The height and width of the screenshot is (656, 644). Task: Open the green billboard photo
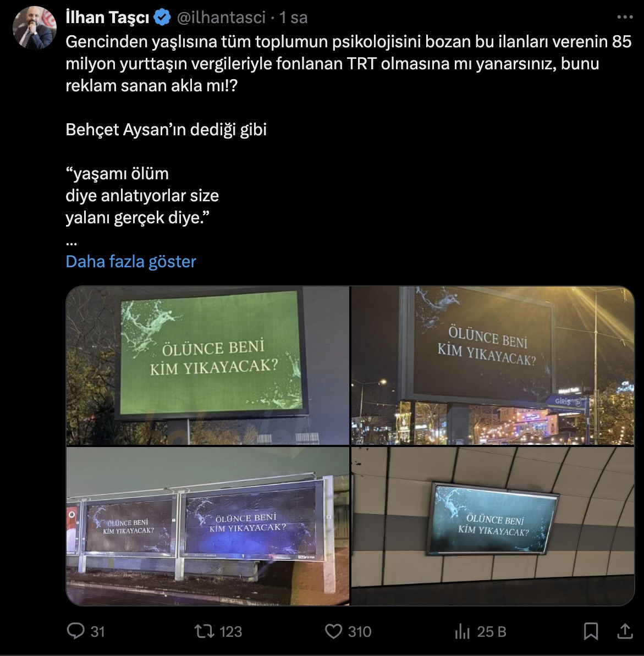pyautogui.click(x=207, y=365)
